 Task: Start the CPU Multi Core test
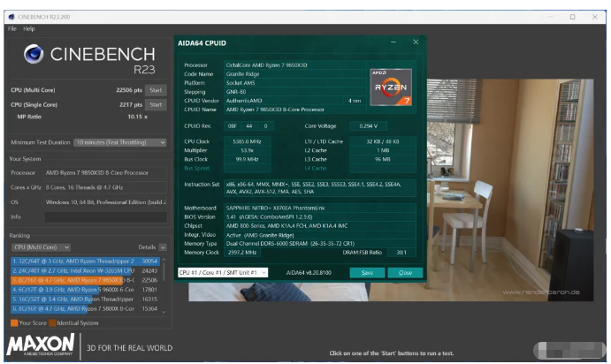click(156, 90)
